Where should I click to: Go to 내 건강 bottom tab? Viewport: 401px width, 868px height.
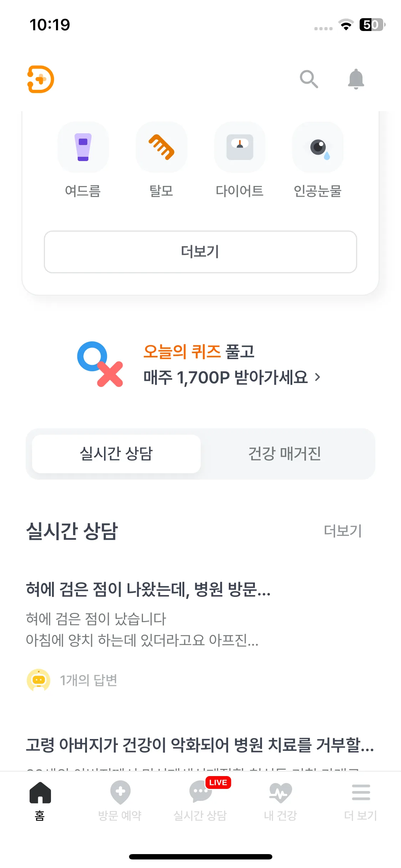pyautogui.click(x=281, y=801)
